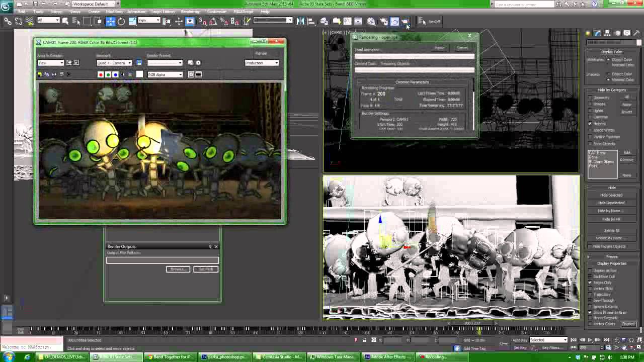The image size is (644, 362).
Task: Open the Modify command panel tab
Action: coord(597,33)
